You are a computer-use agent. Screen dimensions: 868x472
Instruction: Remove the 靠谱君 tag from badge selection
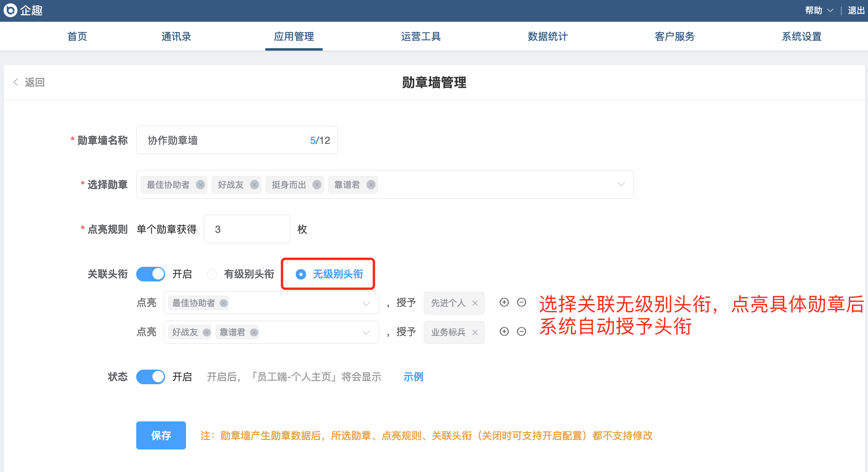[371, 185]
